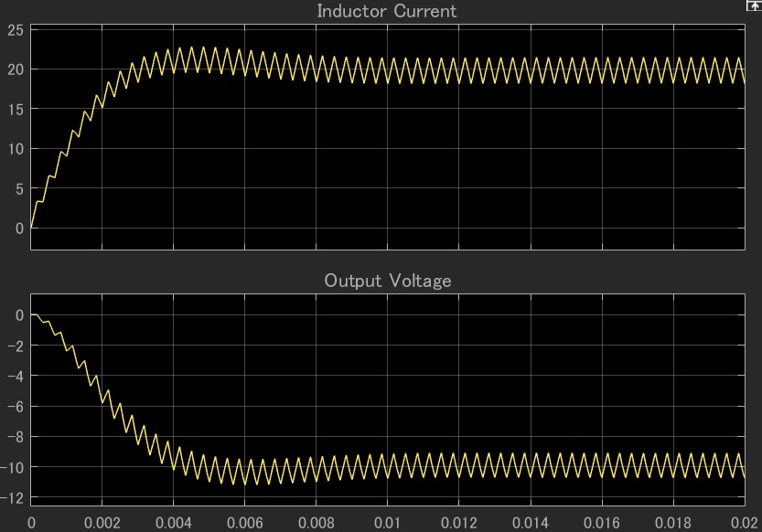The height and width of the screenshot is (532, 762).
Task: Click the 0.006 time axis tick label
Action: (x=245, y=522)
